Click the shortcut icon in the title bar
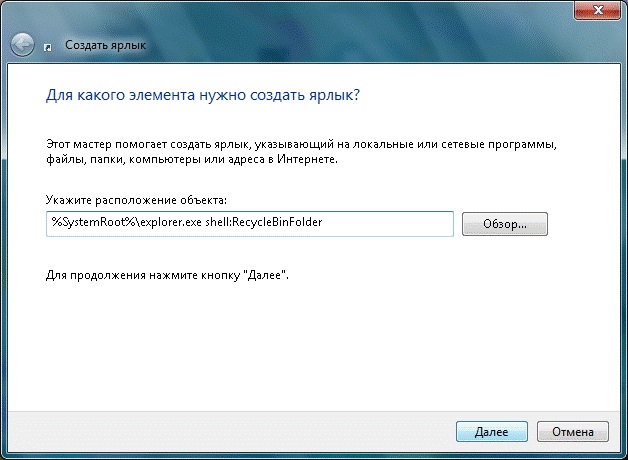 pyautogui.click(x=50, y=46)
